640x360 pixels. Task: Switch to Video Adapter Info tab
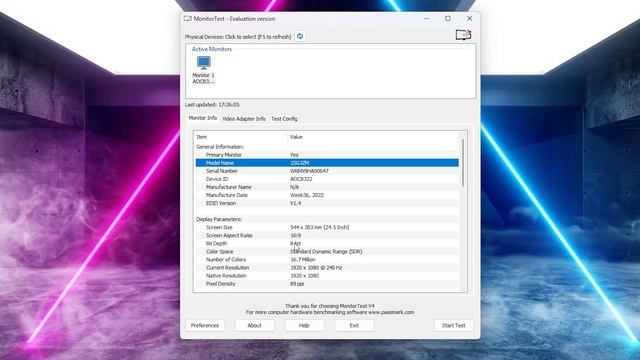tap(244, 119)
